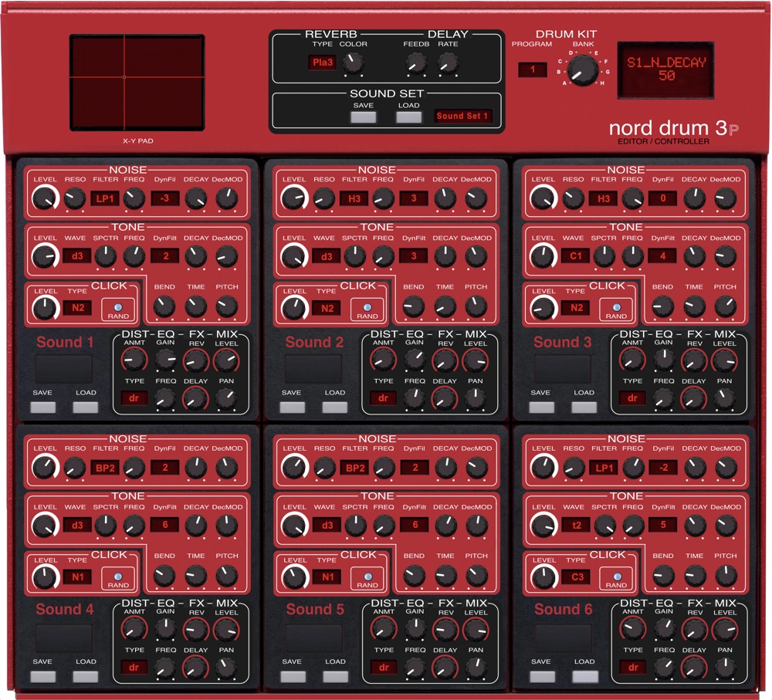Toggle Sound 5 click RAND button
772x700 pixels.
coord(367,578)
